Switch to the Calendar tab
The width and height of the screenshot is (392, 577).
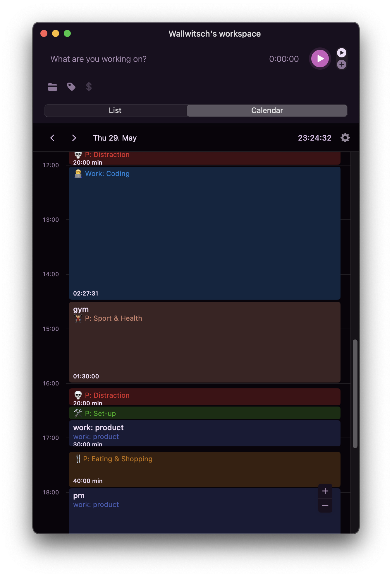pyautogui.click(x=267, y=110)
